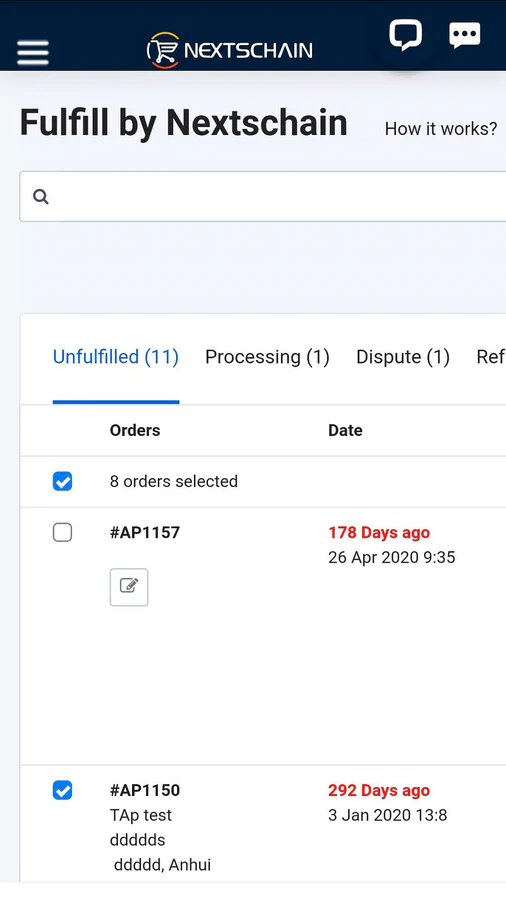Click the 178 Days ago label
This screenshot has height=900, width=506.
tap(379, 533)
